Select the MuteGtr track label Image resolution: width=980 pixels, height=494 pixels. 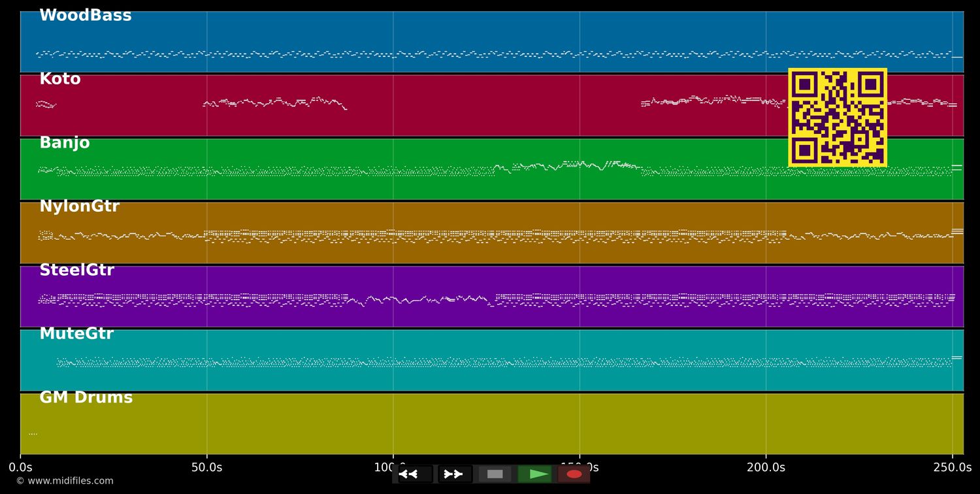(x=76, y=334)
